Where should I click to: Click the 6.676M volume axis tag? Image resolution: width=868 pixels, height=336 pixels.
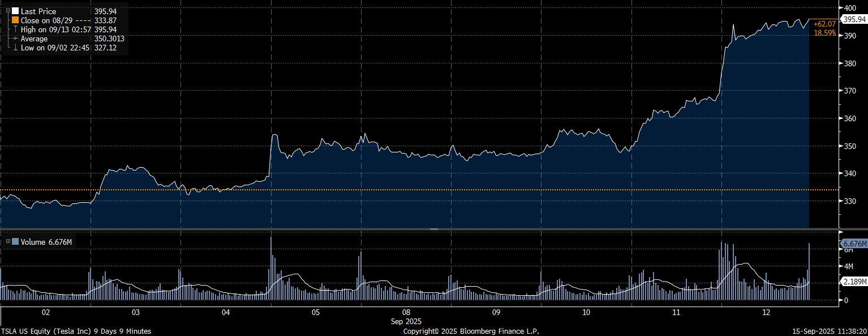pyautogui.click(x=854, y=243)
